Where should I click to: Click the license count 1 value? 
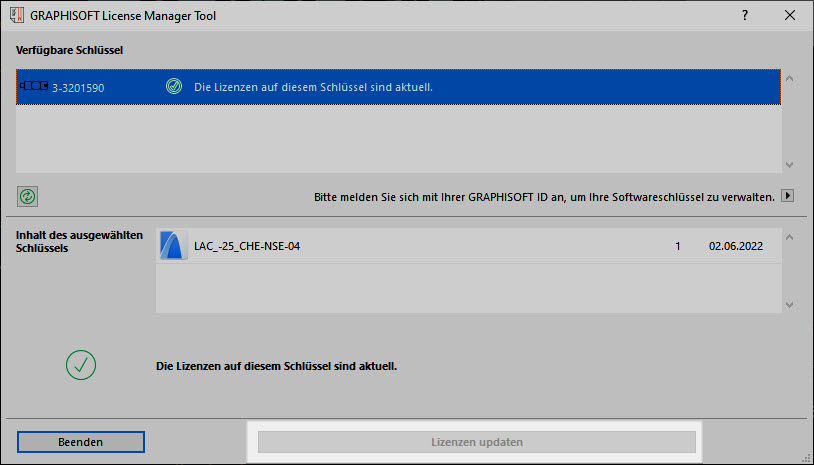tap(677, 246)
